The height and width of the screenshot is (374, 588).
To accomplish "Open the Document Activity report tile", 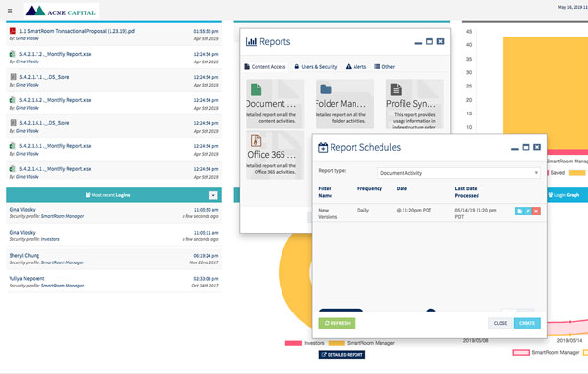I will (275, 103).
